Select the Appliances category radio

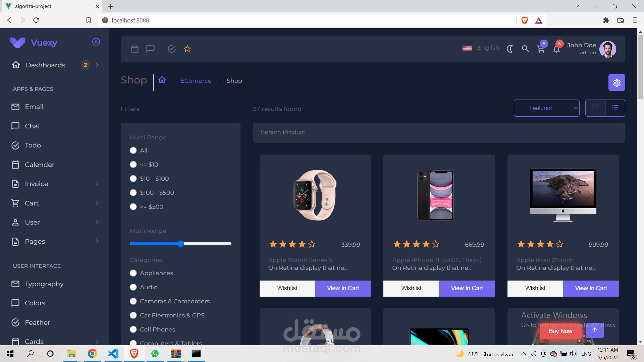pyautogui.click(x=133, y=273)
